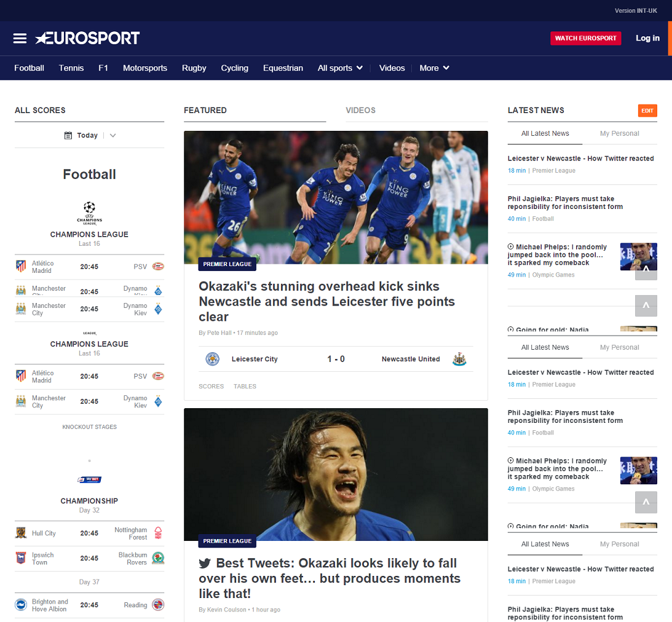Open the Okazaki's stunning overhead kick headline
The width and height of the screenshot is (672, 622).
326,301
